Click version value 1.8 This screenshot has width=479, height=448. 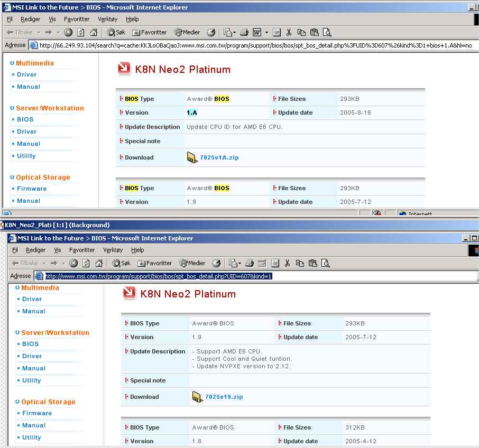pyautogui.click(x=197, y=441)
